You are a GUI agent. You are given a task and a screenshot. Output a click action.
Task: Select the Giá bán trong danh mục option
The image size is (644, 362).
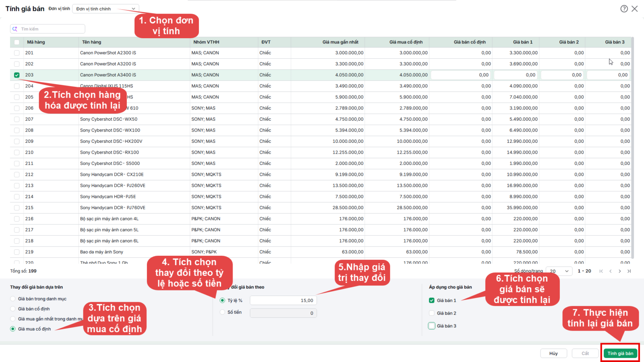point(13,299)
